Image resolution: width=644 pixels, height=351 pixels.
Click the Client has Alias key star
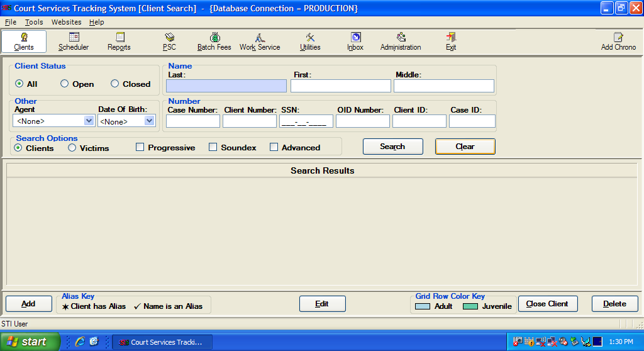(65, 306)
